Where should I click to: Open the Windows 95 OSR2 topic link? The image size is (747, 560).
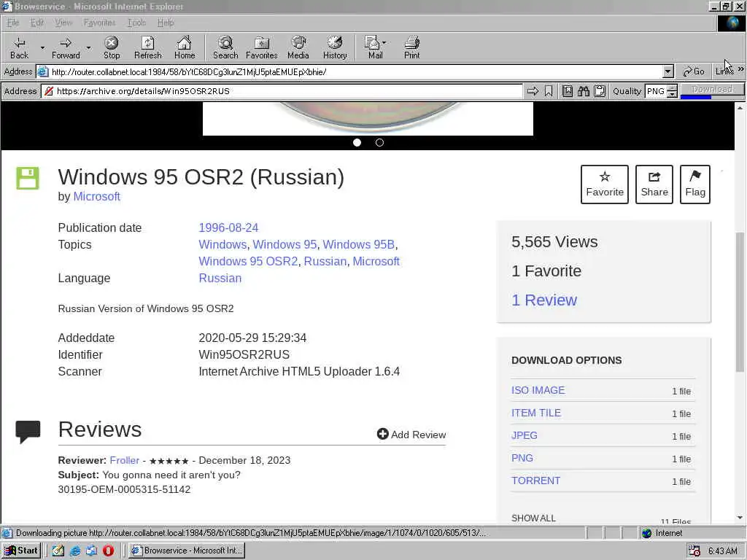[248, 262]
